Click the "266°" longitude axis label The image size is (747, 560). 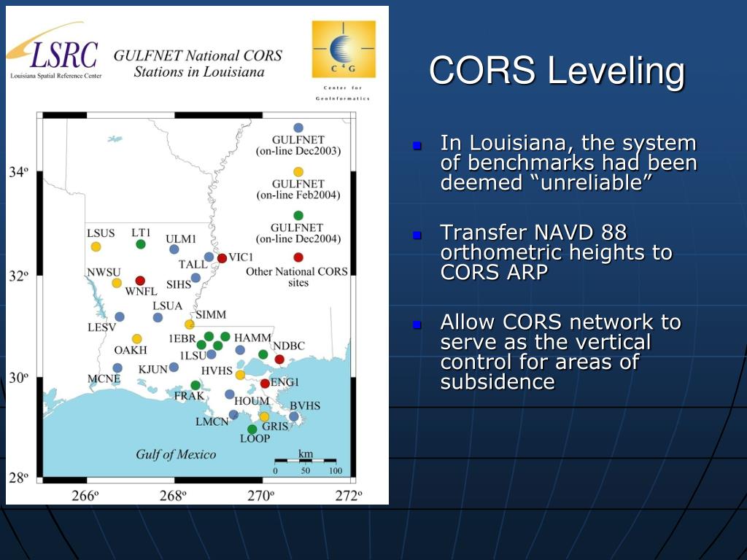(x=85, y=496)
